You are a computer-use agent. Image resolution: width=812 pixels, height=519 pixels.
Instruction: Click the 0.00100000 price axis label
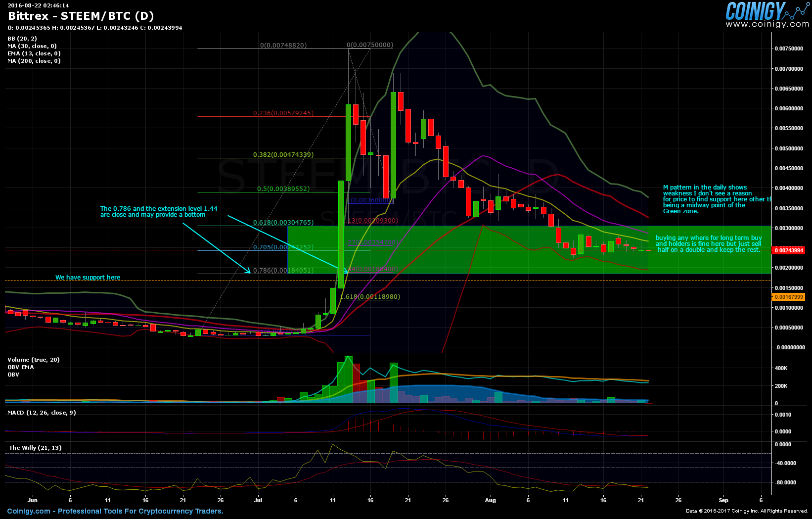789,308
